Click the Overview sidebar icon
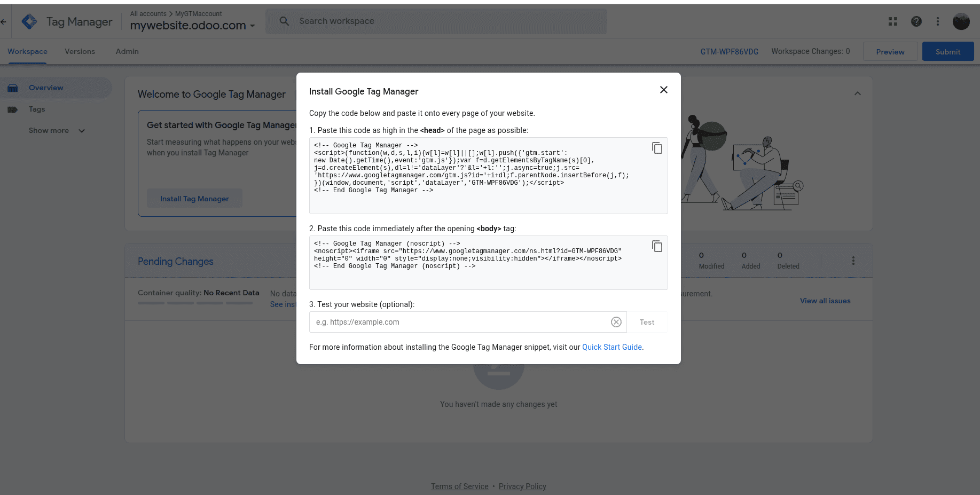 [13, 88]
